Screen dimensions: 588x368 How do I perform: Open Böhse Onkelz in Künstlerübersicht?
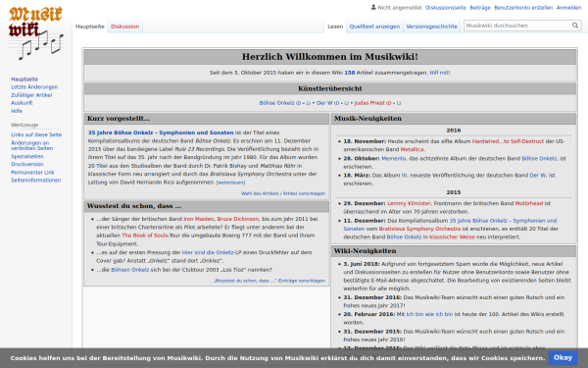pyautogui.click(x=276, y=103)
